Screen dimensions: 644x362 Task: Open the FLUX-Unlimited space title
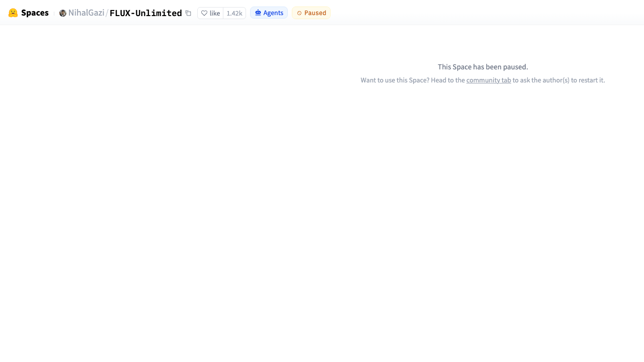[146, 13]
